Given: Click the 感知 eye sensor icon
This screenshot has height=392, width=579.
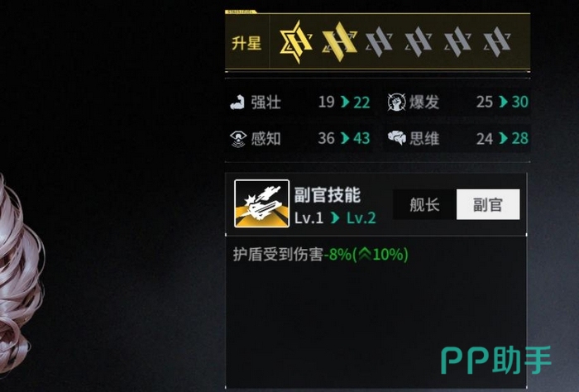Looking at the screenshot, I should click(238, 139).
